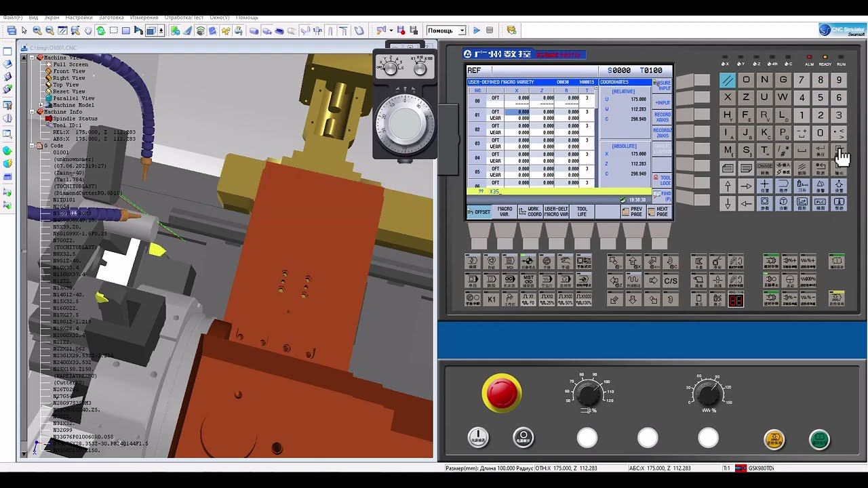This screenshot has height=488, width=868.
Task: Click the red record dot toolbar icon
Action: (401, 30)
